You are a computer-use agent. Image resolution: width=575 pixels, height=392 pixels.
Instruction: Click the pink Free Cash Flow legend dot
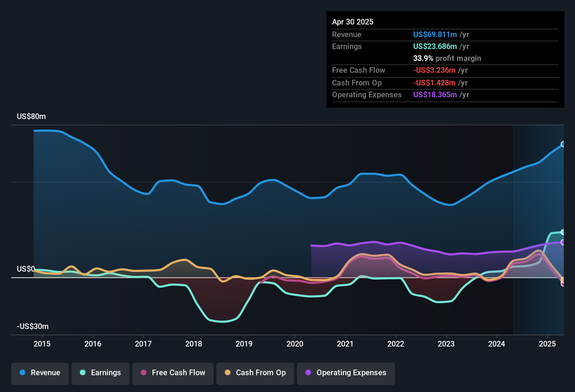(x=144, y=372)
